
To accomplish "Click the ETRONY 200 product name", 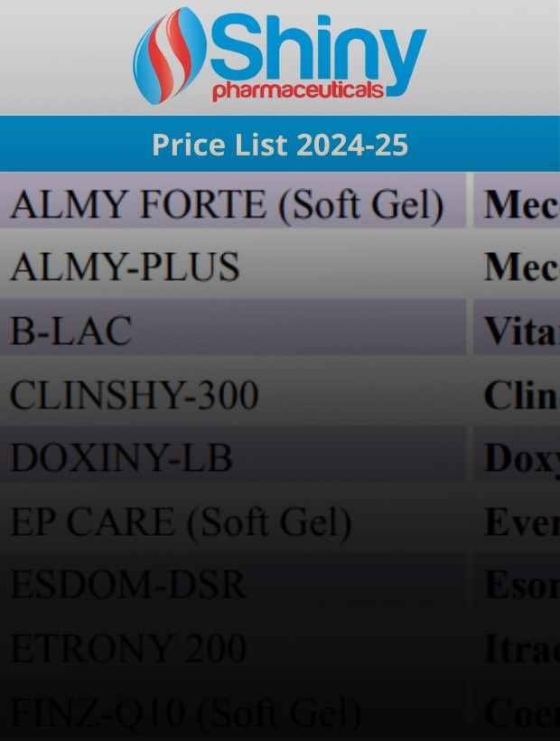I will tap(128, 648).
